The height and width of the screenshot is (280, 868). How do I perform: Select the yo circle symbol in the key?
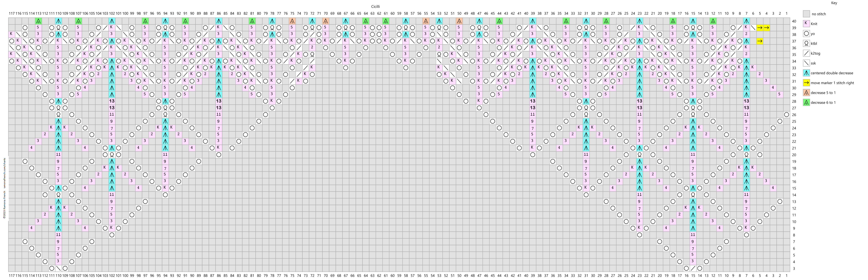click(806, 34)
